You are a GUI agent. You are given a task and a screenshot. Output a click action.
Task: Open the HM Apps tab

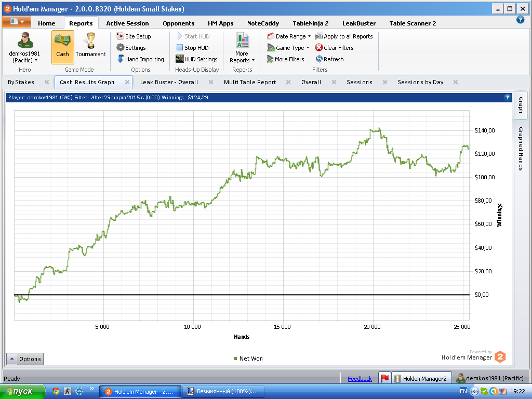pos(220,23)
